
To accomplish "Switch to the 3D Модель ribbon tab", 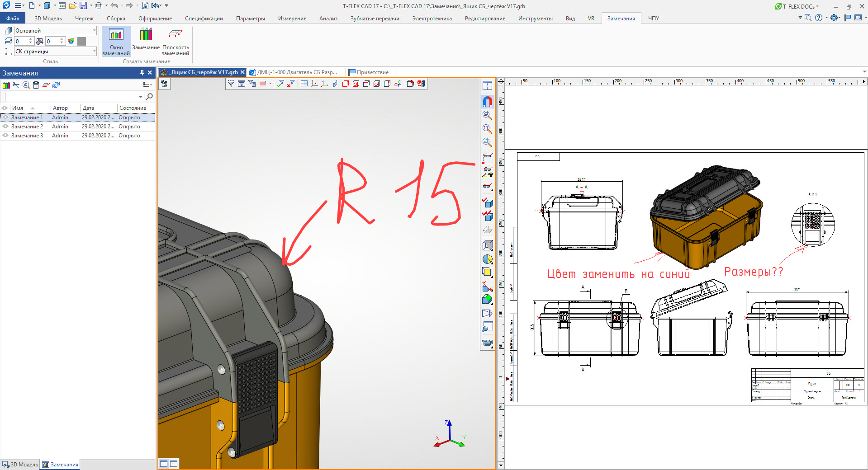I will (48, 19).
